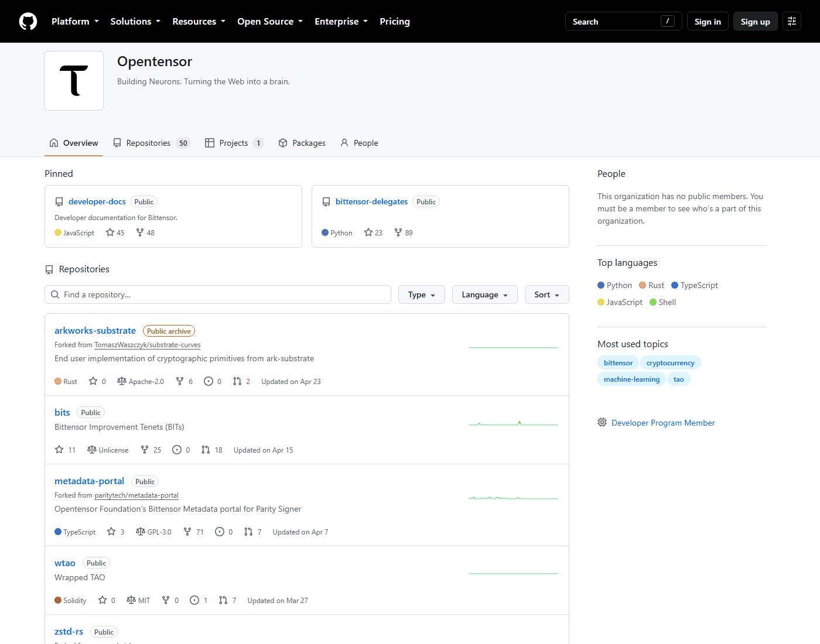Open forks of wtao repository
The height and width of the screenshot is (644, 820).
click(170, 600)
